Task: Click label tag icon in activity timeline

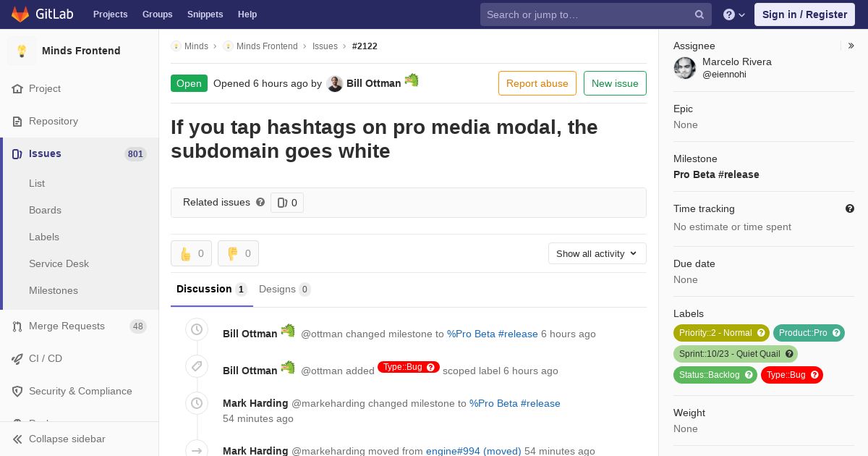Action: tap(197, 366)
